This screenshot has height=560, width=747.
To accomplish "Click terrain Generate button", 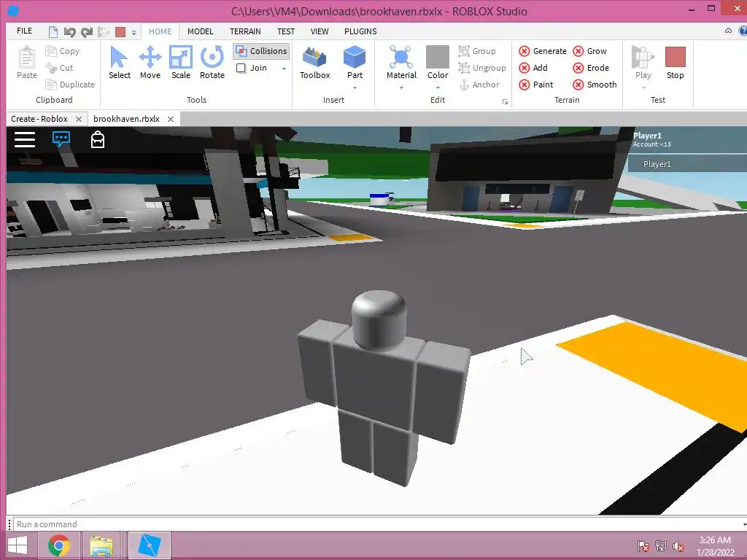I will pos(543,51).
